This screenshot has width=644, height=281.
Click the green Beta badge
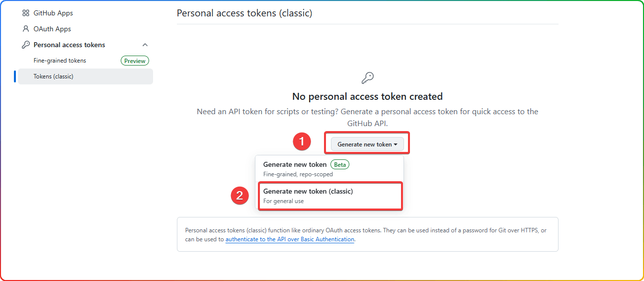pos(340,164)
